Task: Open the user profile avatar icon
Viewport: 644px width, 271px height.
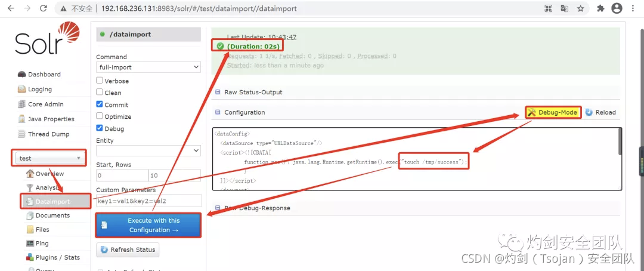Action: tap(617, 8)
